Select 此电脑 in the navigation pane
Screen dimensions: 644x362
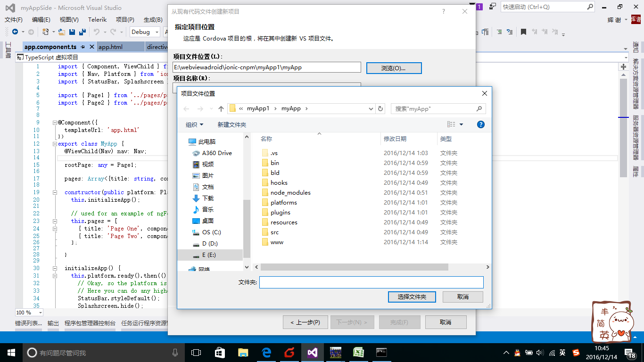[207, 141]
